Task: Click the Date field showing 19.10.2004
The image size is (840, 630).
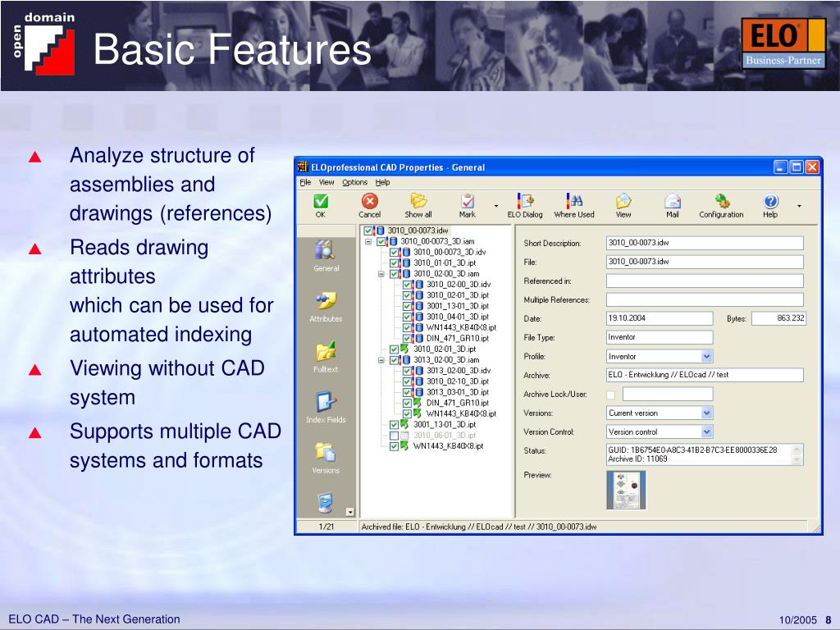Action: click(660, 318)
